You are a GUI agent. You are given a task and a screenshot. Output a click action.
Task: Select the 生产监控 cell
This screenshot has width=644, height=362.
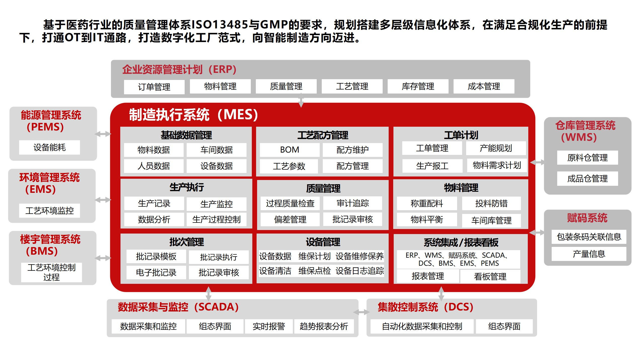click(217, 204)
